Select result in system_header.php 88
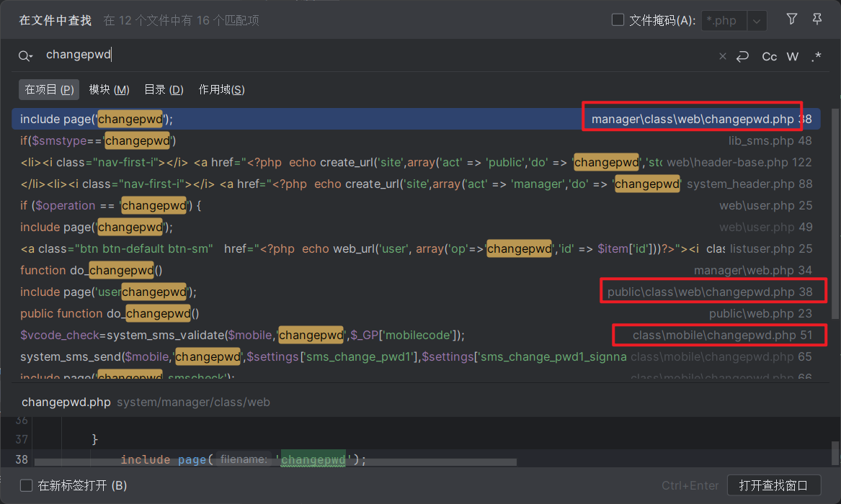The image size is (841, 504). tap(417, 184)
